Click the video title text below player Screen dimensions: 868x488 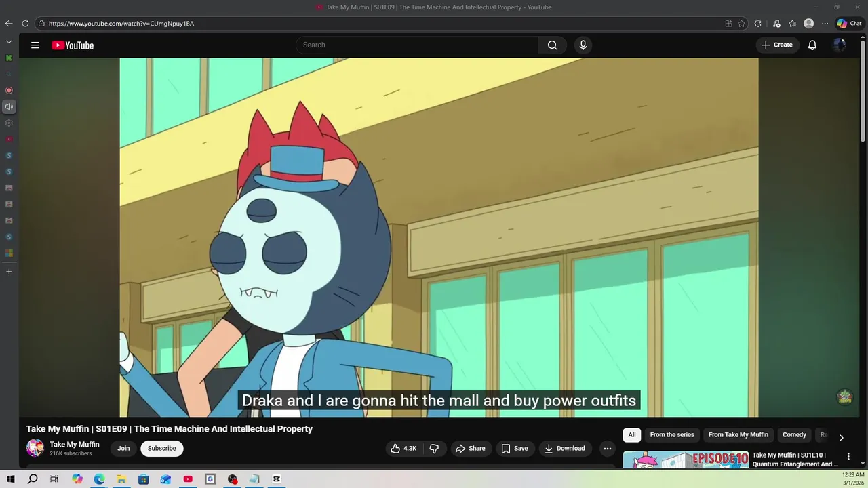pyautogui.click(x=170, y=429)
